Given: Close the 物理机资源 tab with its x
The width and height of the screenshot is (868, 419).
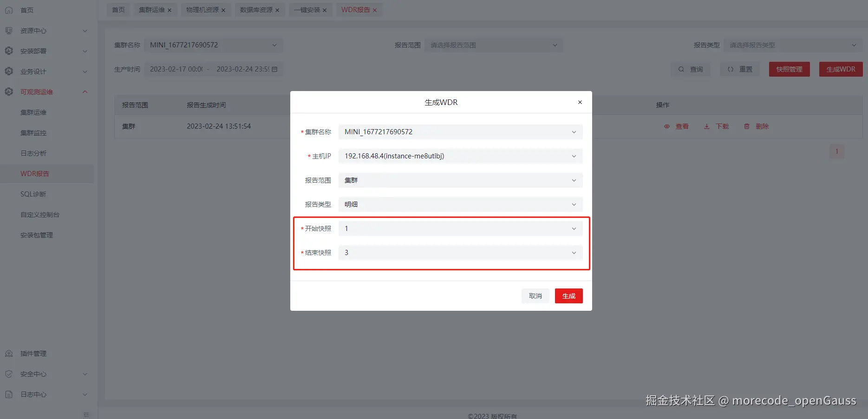Looking at the screenshot, I should point(223,10).
